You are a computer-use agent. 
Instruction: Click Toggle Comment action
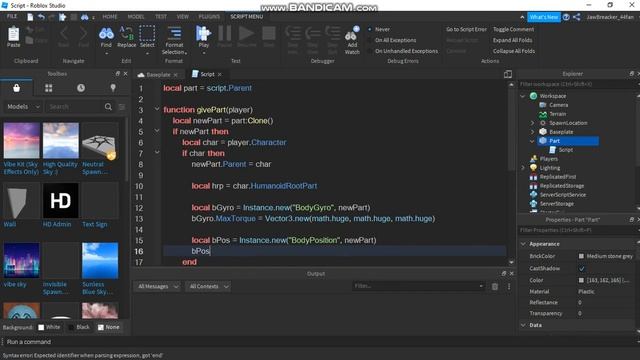click(513, 29)
